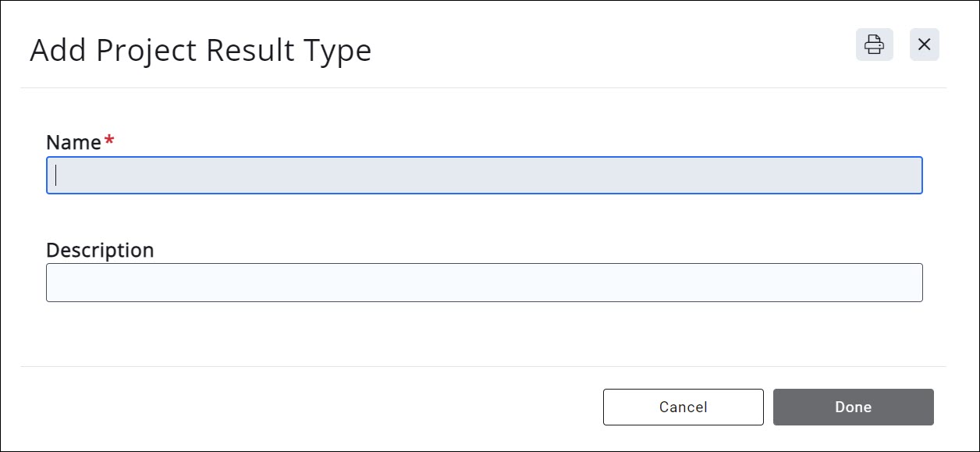Click Done to save the result type
The height and width of the screenshot is (452, 980).
(x=853, y=407)
